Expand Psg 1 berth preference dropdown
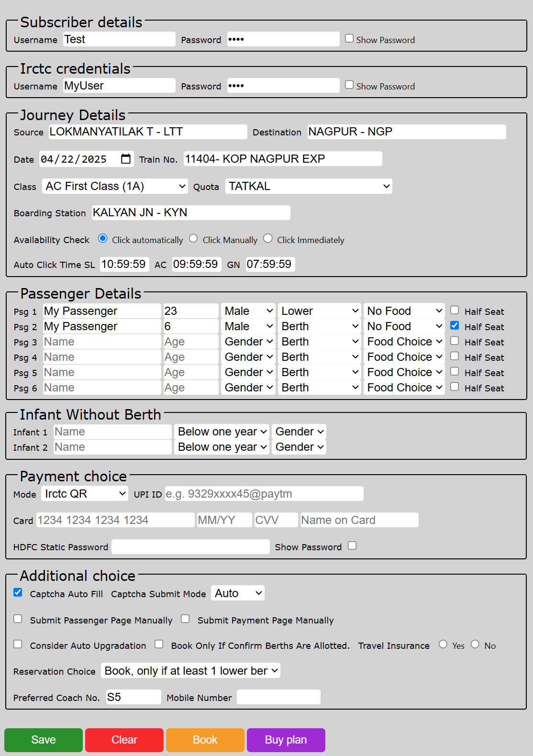The height and width of the screenshot is (756, 533). click(x=320, y=311)
